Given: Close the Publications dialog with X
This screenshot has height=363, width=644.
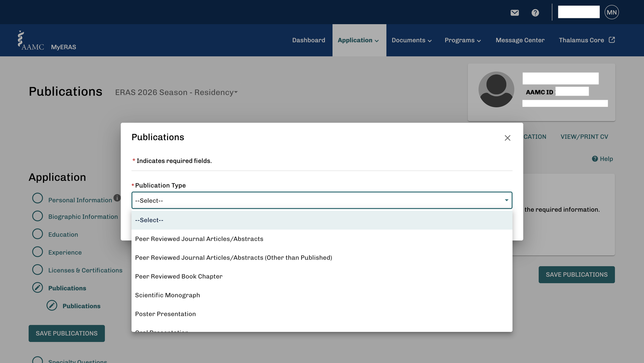Looking at the screenshot, I should 507,138.
